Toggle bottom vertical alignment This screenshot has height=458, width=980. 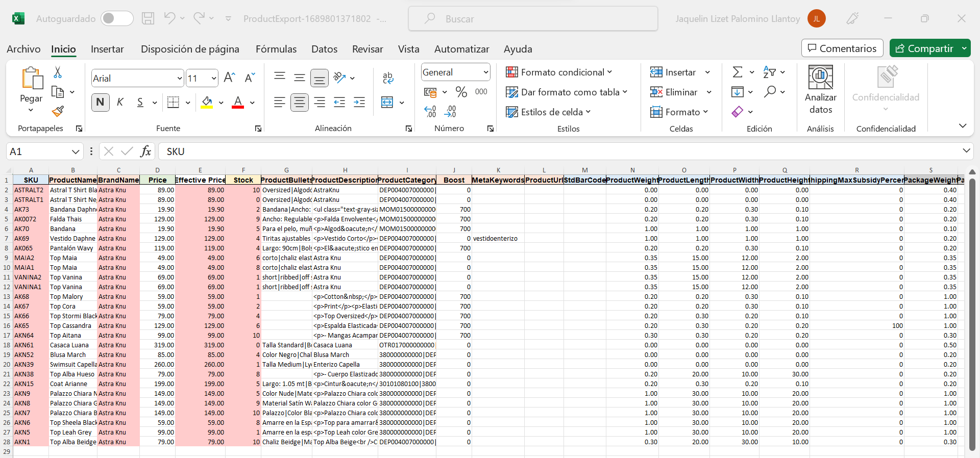[x=320, y=78]
